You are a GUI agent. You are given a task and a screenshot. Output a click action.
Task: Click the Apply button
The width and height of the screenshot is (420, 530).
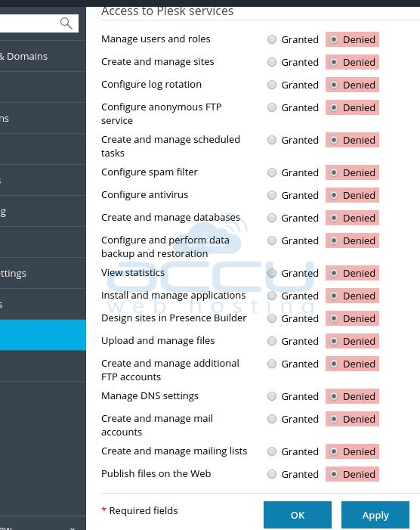click(x=375, y=515)
